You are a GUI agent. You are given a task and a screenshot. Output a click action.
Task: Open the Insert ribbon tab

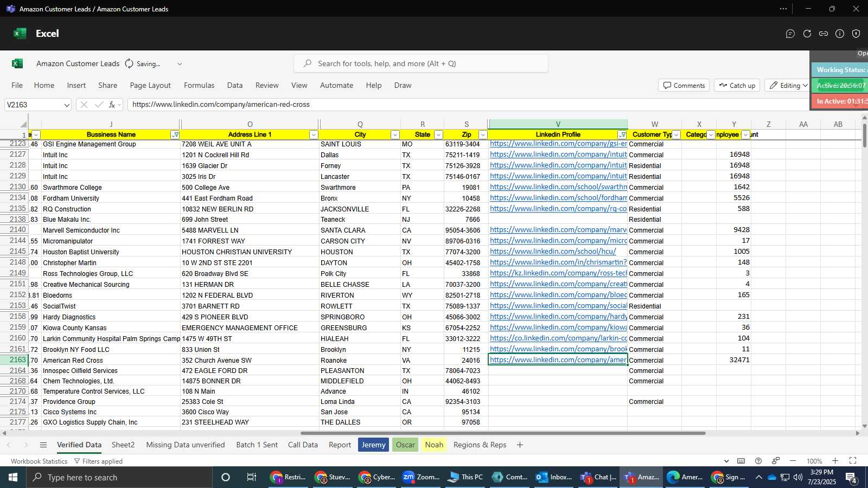76,85
